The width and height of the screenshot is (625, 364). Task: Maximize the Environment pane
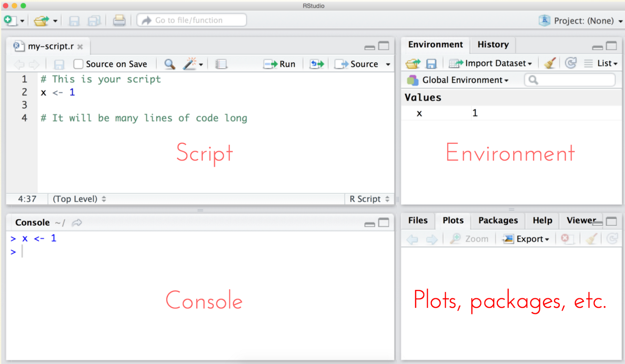[612, 46]
